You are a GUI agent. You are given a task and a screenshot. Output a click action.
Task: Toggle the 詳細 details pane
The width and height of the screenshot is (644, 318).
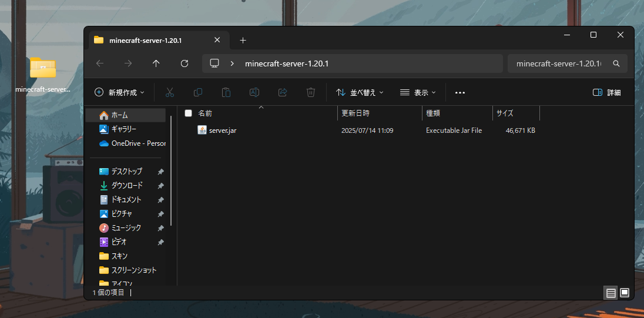pyautogui.click(x=606, y=92)
